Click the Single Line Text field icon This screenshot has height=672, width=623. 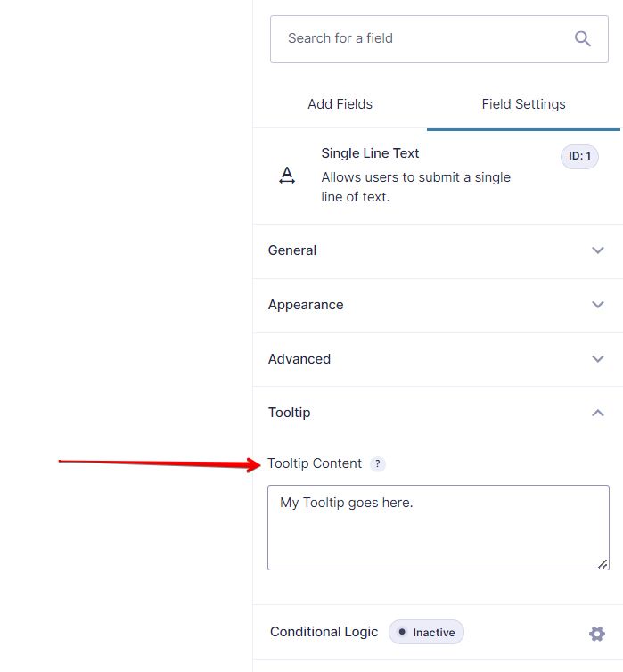click(287, 176)
